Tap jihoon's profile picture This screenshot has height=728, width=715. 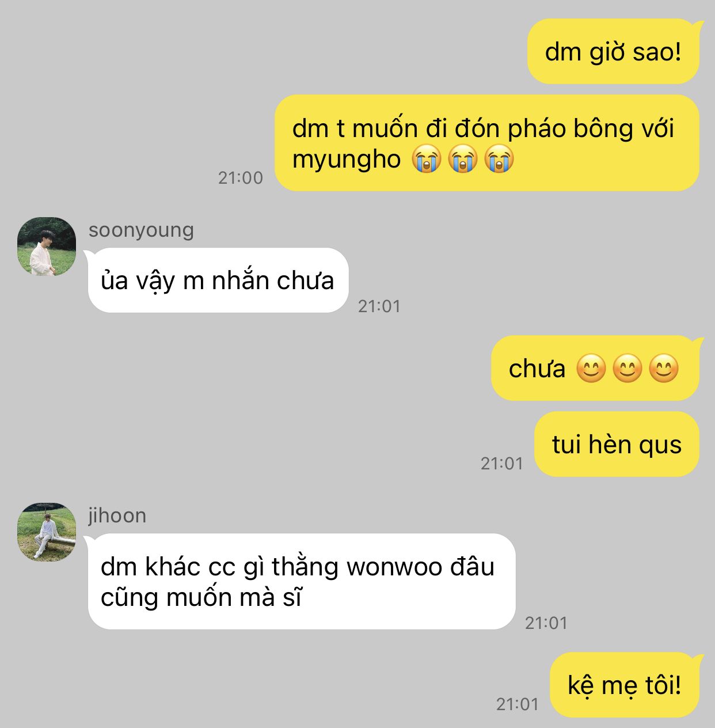pyautogui.click(x=47, y=532)
